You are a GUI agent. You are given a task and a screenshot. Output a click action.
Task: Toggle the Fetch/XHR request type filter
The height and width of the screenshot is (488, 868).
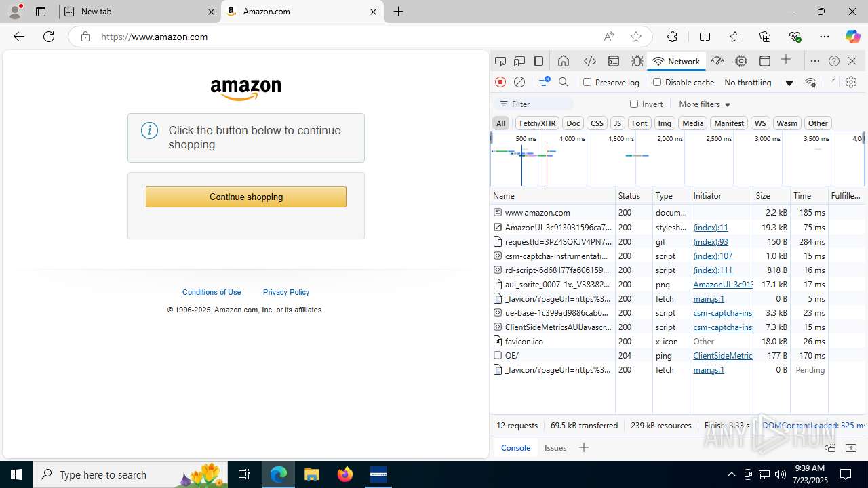pos(537,123)
